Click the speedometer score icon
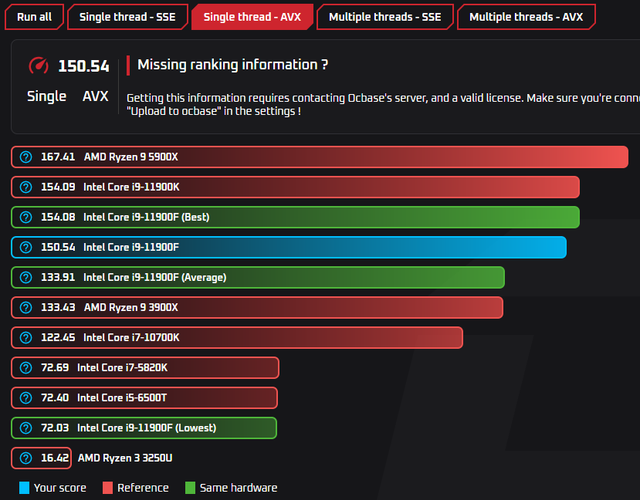The height and width of the screenshot is (500, 640). point(38,65)
